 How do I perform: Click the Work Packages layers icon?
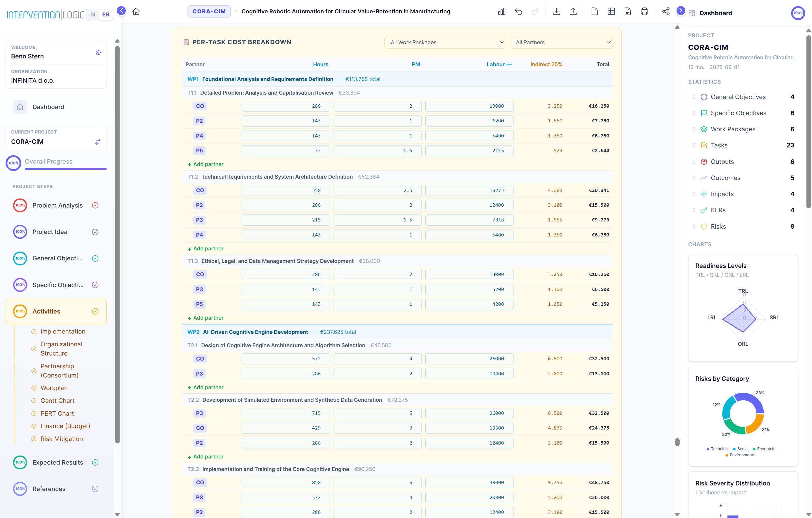pos(704,130)
